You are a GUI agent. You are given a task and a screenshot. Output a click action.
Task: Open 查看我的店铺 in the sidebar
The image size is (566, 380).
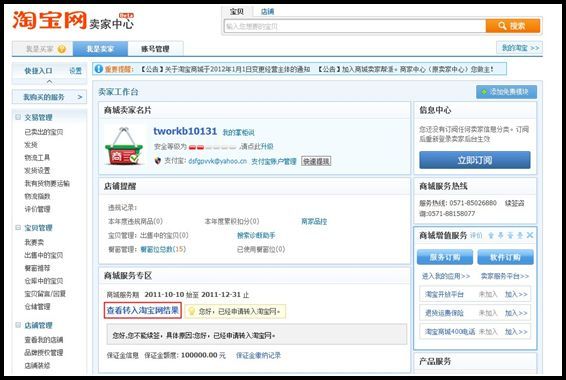point(44,340)
